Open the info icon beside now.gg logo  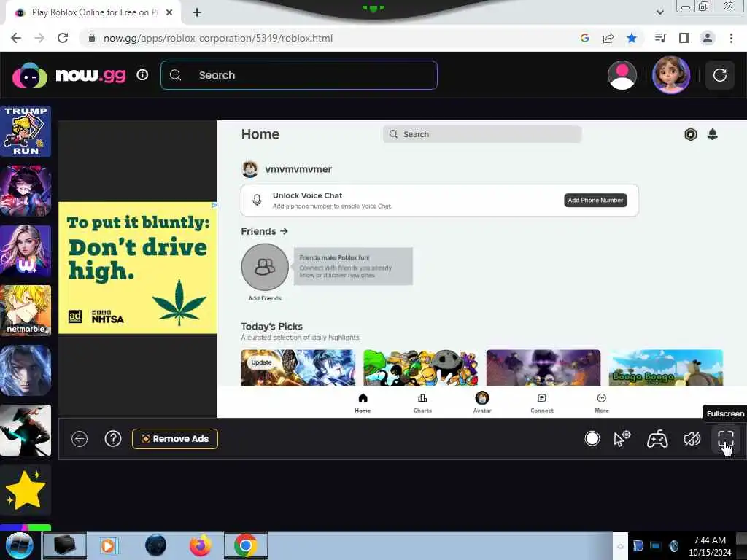pos(142,75)
